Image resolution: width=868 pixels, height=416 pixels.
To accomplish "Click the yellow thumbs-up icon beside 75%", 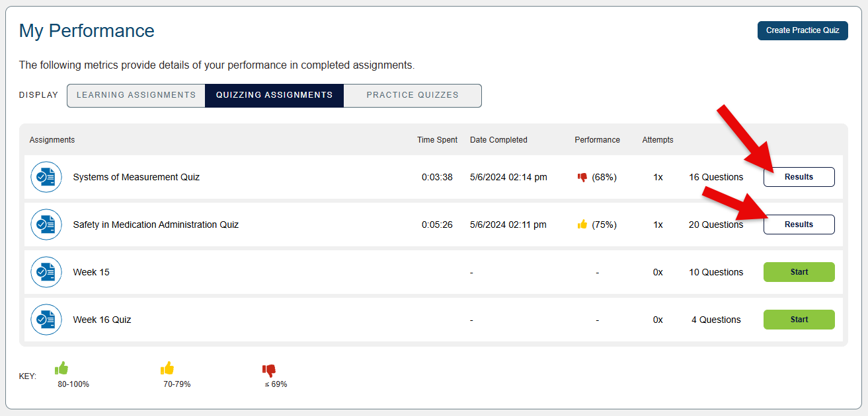I will (x=582, y=225).
